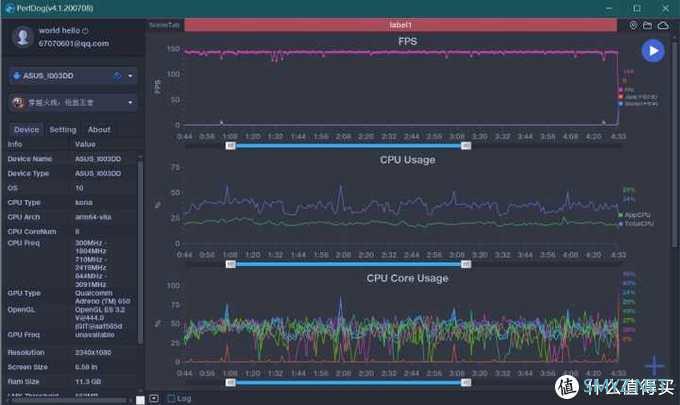Expand the application selection dropdown
Screen dimensions: 680x405
coord(73,103)
